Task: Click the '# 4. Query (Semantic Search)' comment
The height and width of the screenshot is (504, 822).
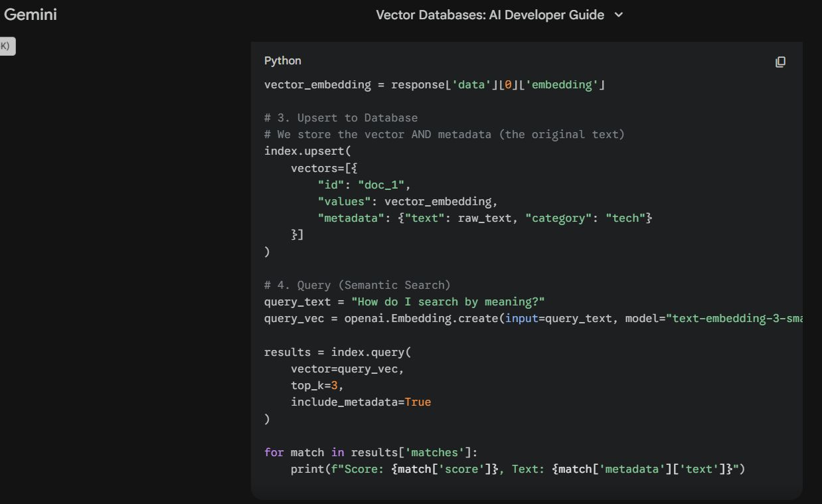Action: [357, 285]
